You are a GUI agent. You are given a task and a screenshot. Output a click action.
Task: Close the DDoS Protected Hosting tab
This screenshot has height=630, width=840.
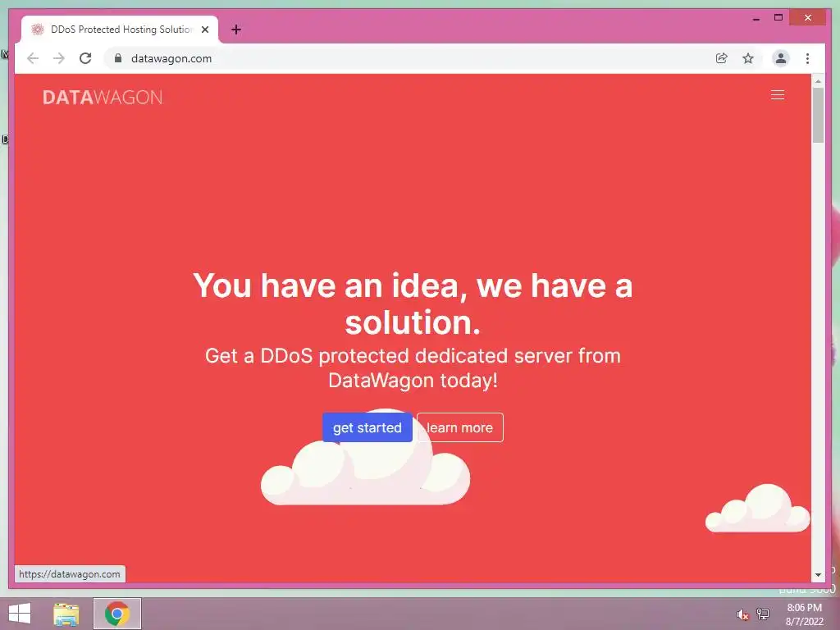204,30
